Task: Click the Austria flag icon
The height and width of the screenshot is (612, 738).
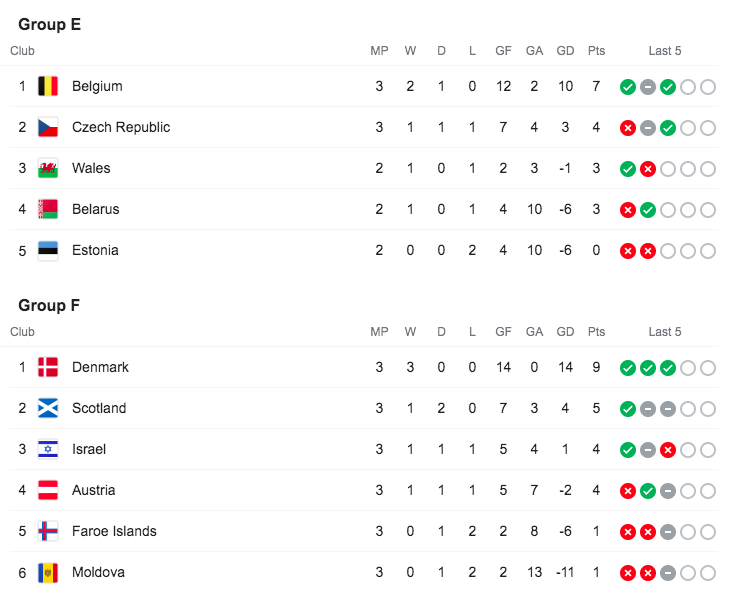Action: [48, 490]
